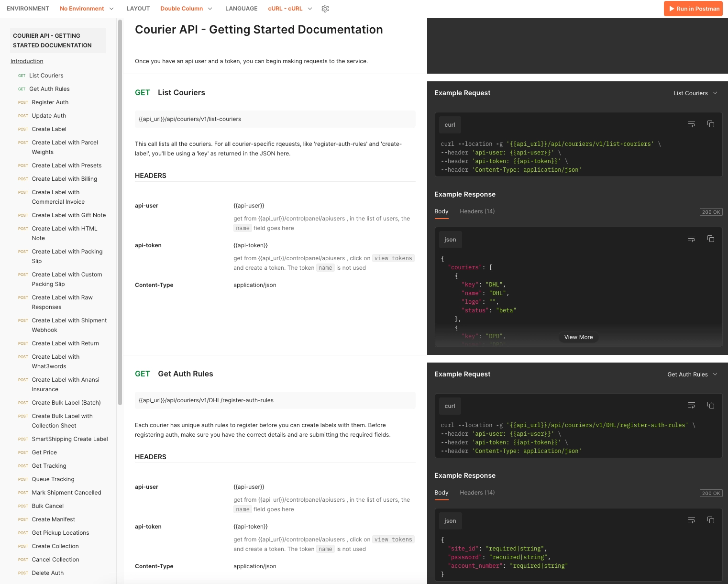This screenshot has height=584, width=728.
Task: Open the No Environment dropdown
Action: coord(87,9)
